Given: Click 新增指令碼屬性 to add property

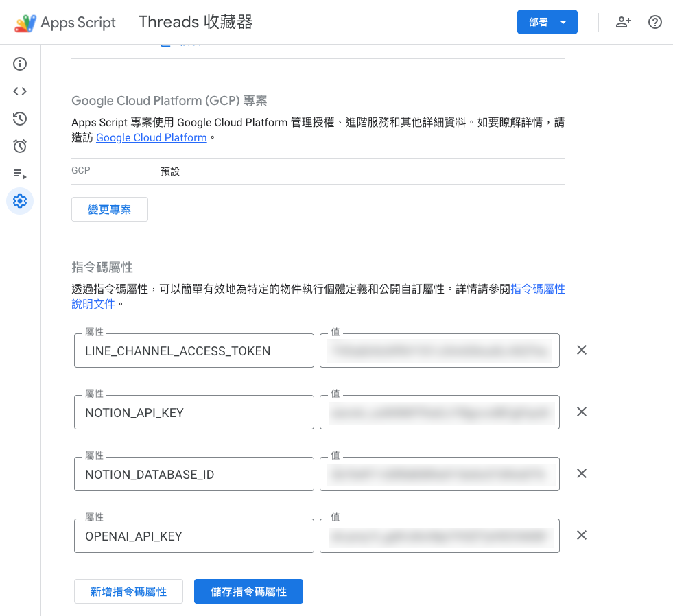Looking at the screenshot, I should [x=128, y=591].
